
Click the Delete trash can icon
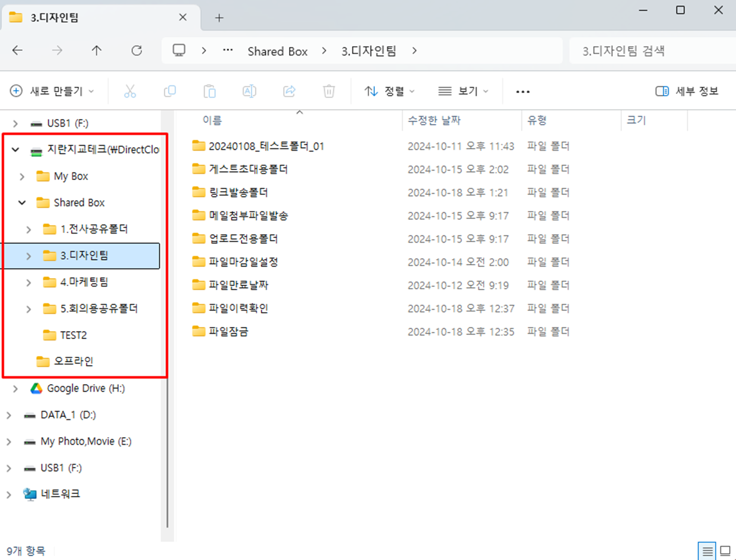pyautogui.click(x=329, y=91)
